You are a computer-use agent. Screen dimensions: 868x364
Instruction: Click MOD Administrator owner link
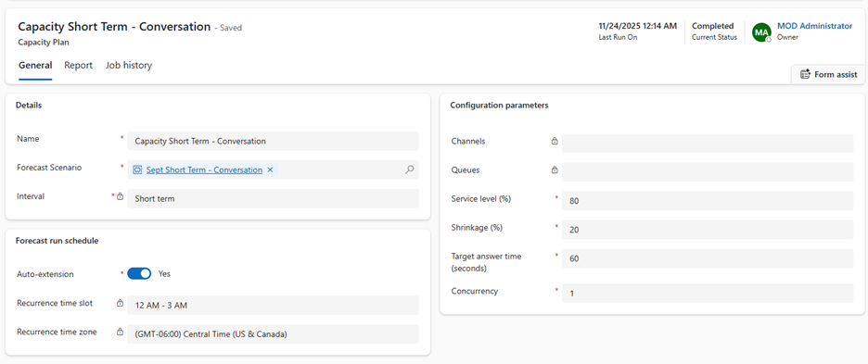tap(815, 26)
